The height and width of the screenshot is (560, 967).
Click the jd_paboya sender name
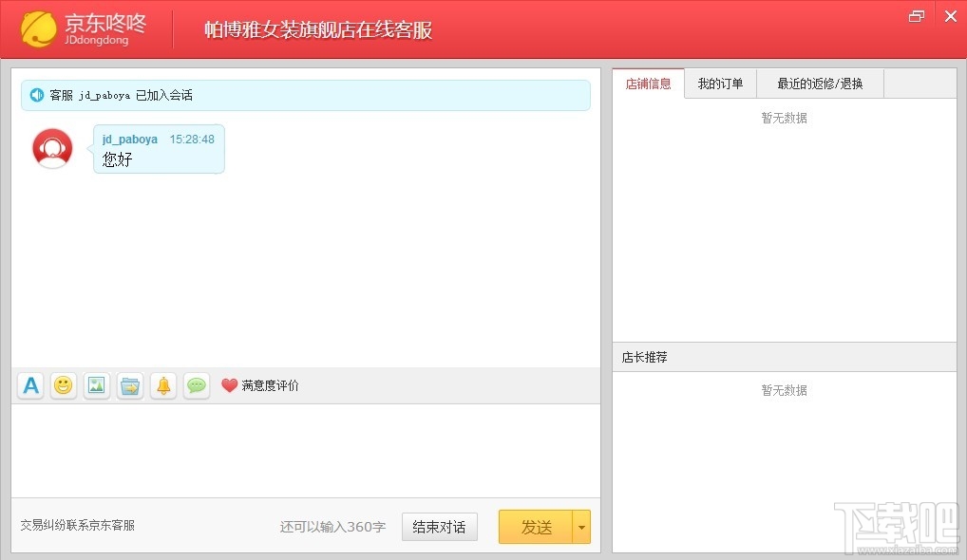coord(130,140)
